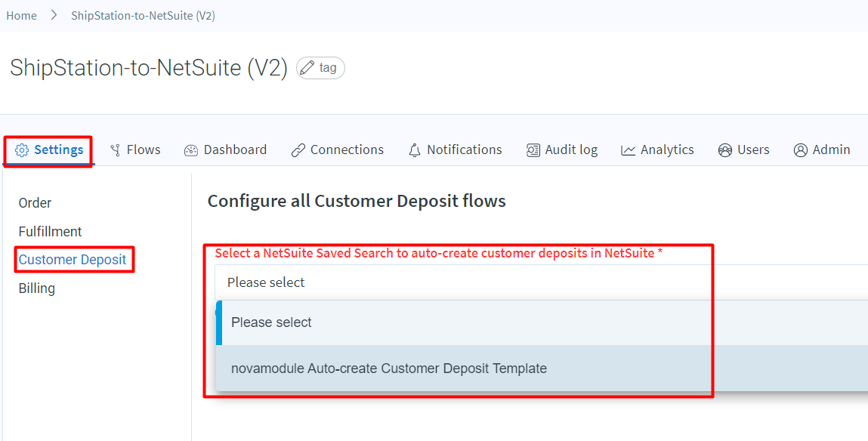Click the Notifications bell icon

415,150
